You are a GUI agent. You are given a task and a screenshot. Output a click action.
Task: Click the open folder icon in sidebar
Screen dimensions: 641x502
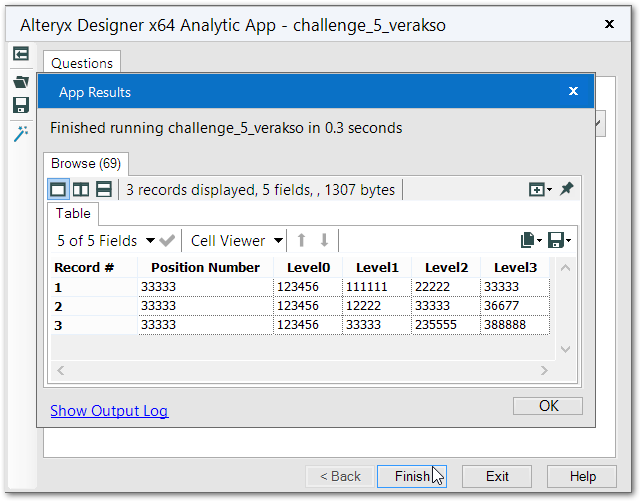tap(20, 81)
